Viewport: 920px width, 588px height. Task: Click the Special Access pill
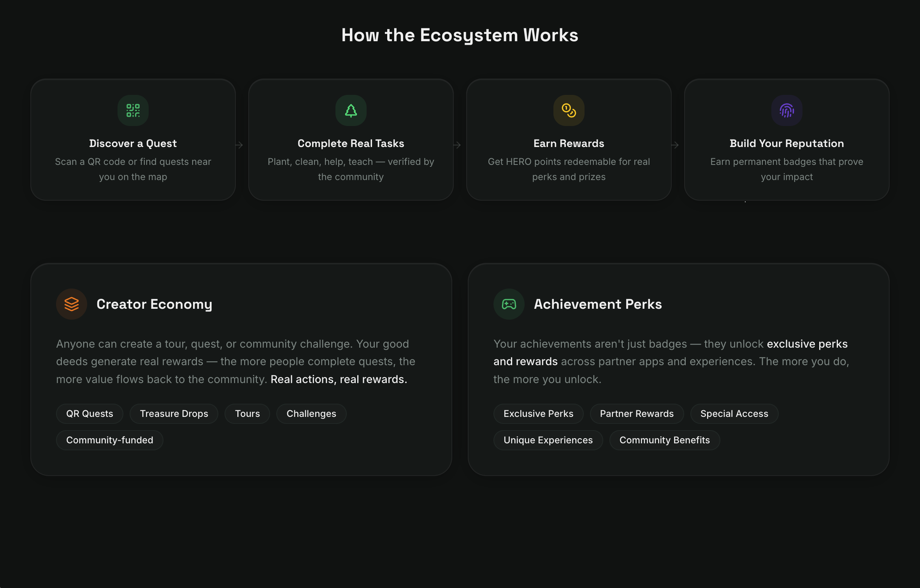[734, 414]
